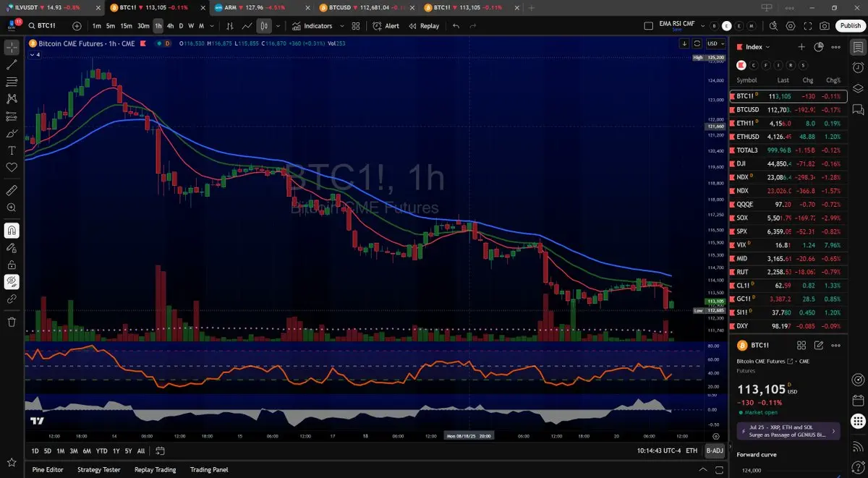
Task: Open watchlist advanced view pie icon
Action: pos(819,46)
